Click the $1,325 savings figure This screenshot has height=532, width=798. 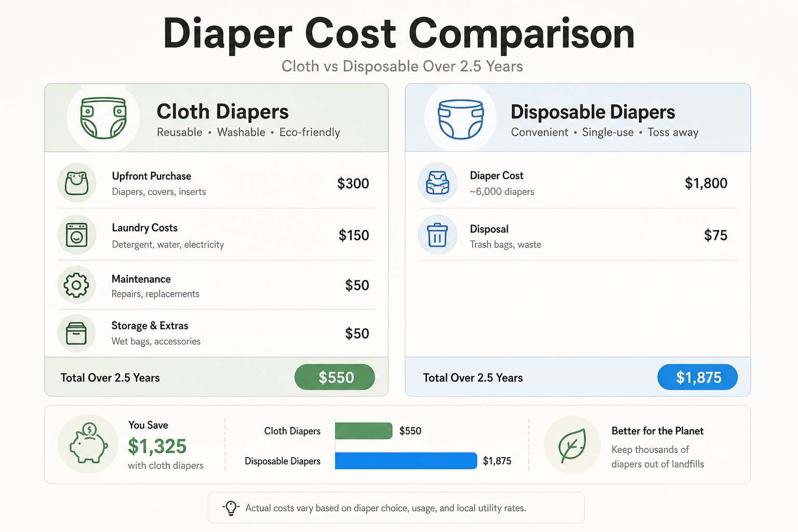(x=157, y=446)
